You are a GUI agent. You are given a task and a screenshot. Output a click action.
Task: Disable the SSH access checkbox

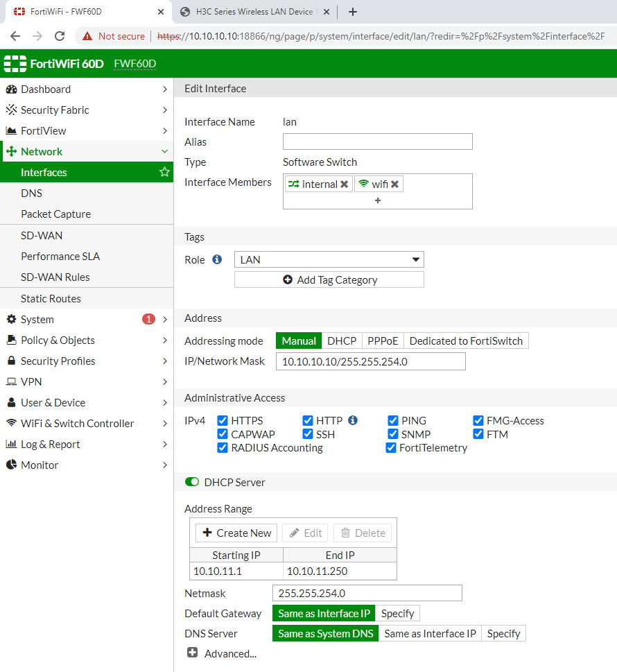pyautogui.click(x=308, y=434)
